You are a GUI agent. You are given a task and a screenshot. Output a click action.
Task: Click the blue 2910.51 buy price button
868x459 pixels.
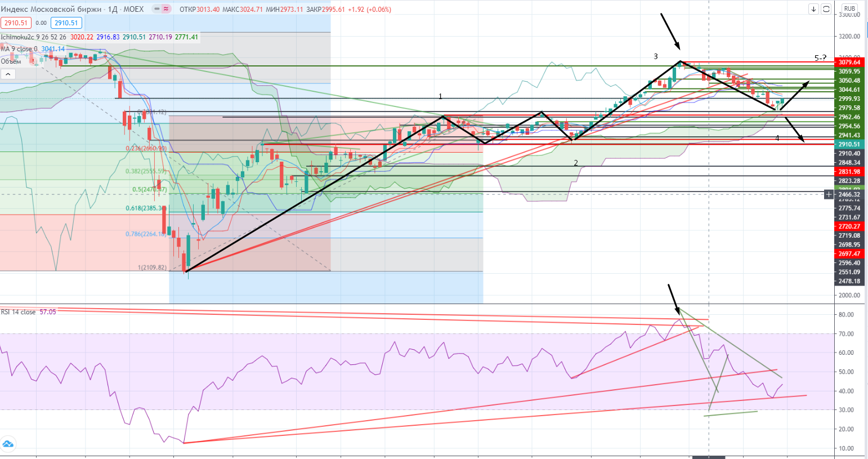point(66,23)
